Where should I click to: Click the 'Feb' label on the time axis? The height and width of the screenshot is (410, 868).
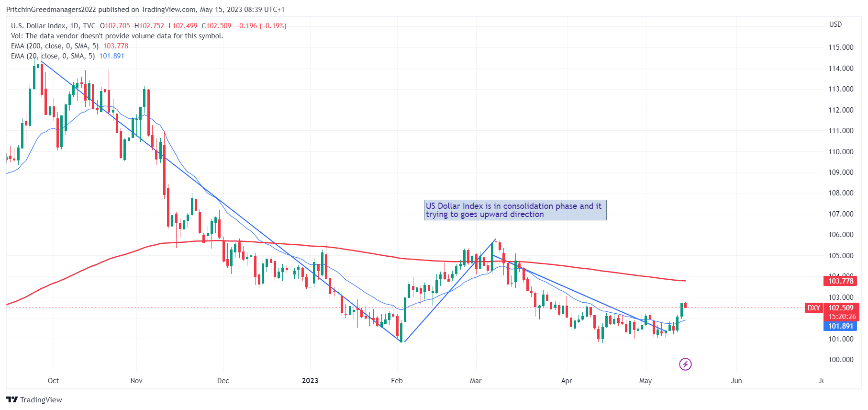397,381
